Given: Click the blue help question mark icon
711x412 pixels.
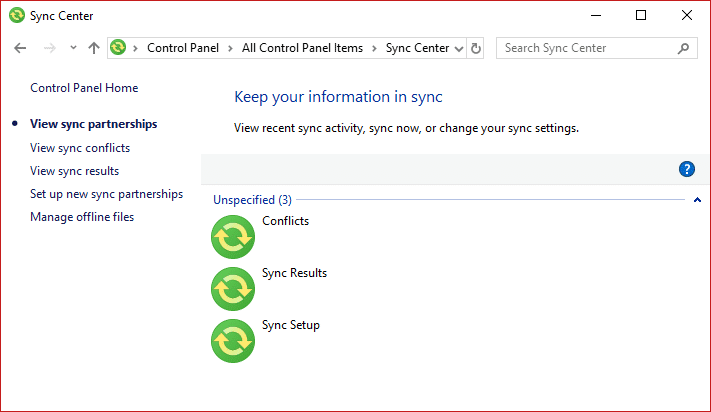Looking at the screenshot, I should coord(687,169).
